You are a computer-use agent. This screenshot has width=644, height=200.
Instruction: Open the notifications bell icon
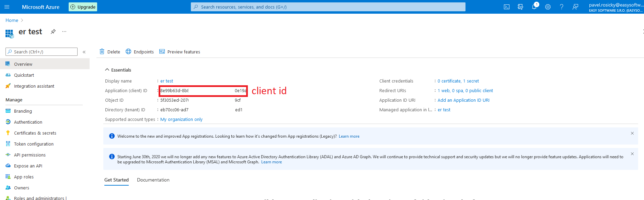[x=534, y=7]
